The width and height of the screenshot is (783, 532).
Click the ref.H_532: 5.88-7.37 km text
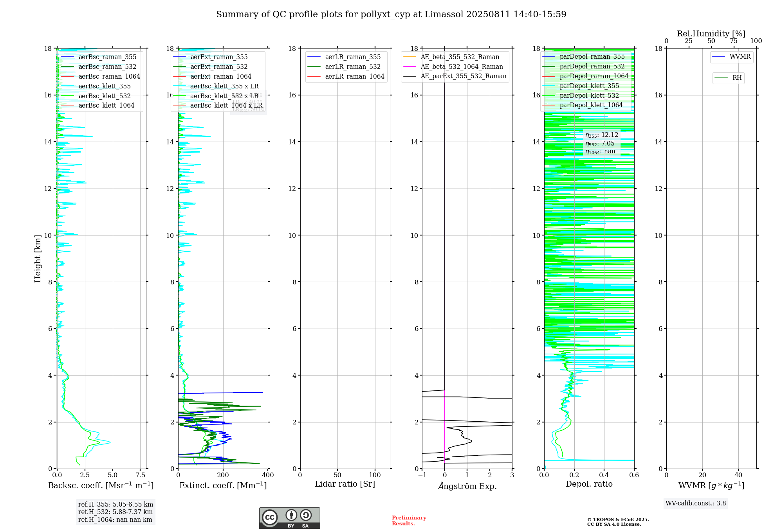coord(115,512)
